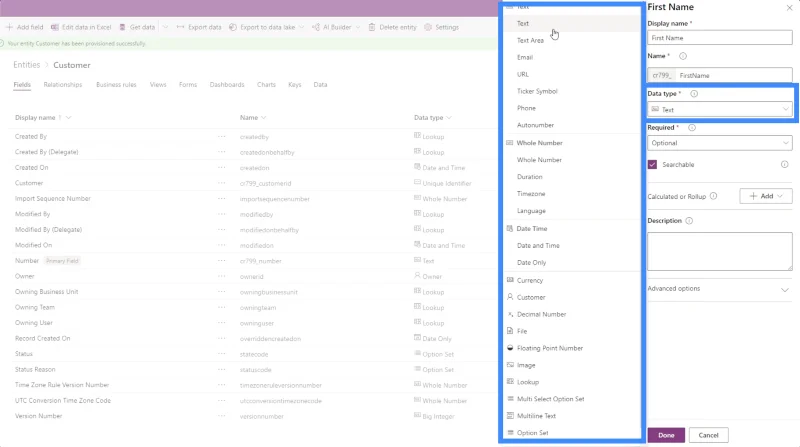Click the Description text area
Screen dimensions: 800x447
click(719, 252)
